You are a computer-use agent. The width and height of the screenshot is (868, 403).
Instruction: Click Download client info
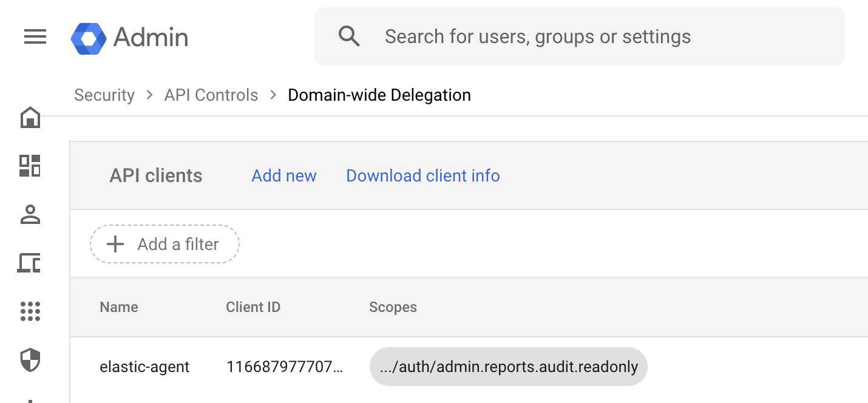click(x=422, y=175)
